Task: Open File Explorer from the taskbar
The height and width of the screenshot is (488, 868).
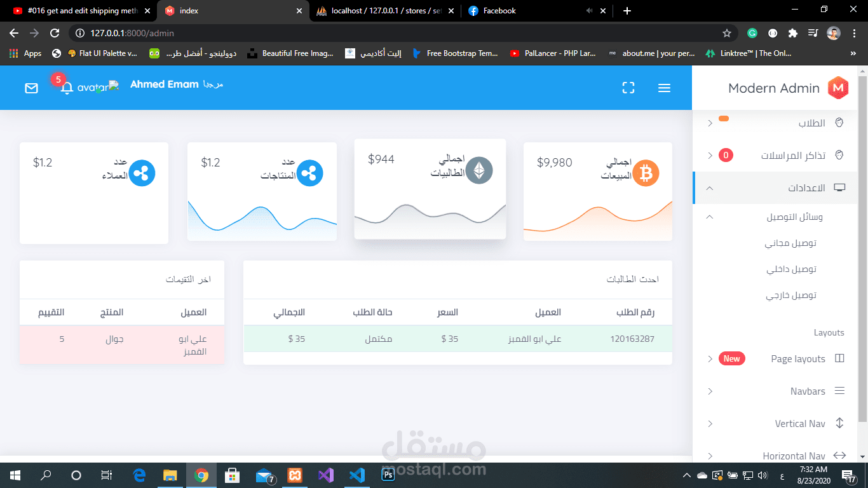Action: (x=170, y=475)
